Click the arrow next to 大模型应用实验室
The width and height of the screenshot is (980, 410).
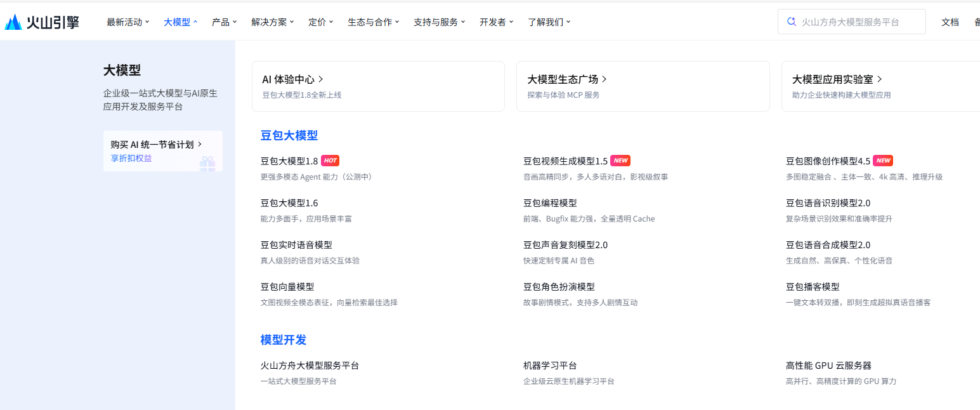(x=880, y=79)
